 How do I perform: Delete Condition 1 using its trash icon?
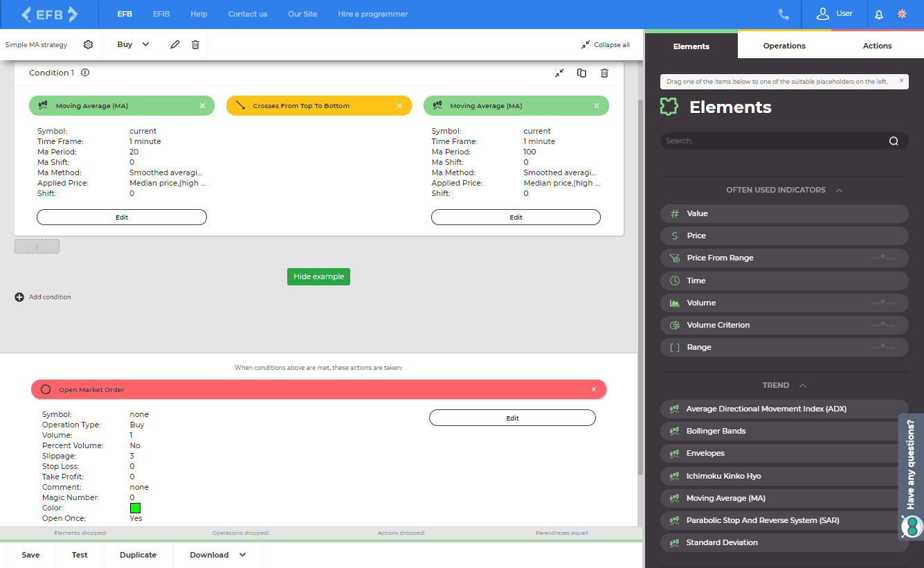pos(604,72)
